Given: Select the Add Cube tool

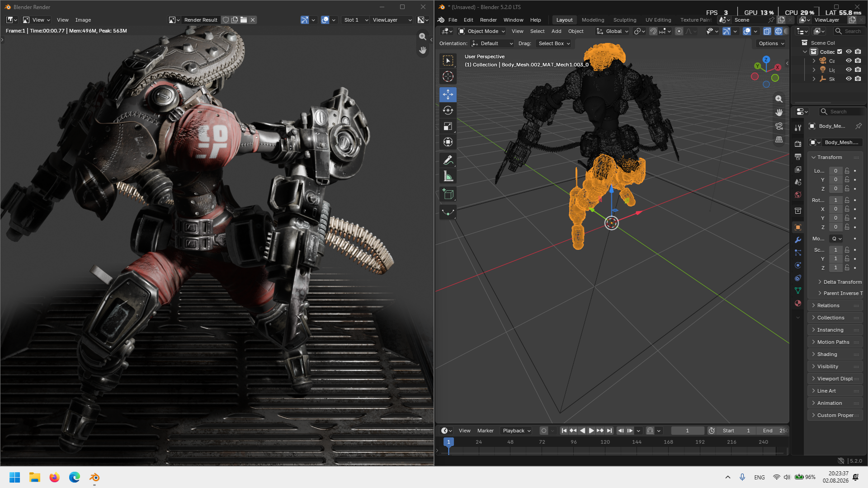Looking at the screenshot, I should click(x=448, y=194).
